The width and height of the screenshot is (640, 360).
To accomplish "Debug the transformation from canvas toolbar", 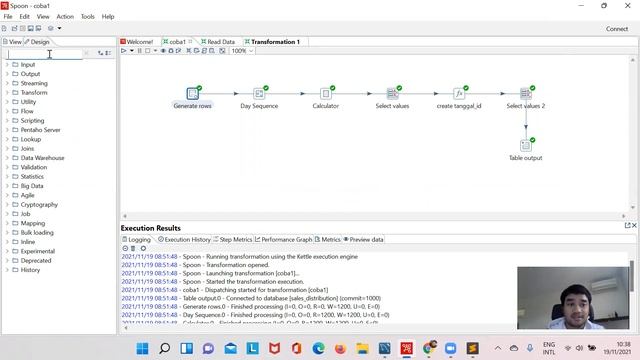I will point(171,51).
